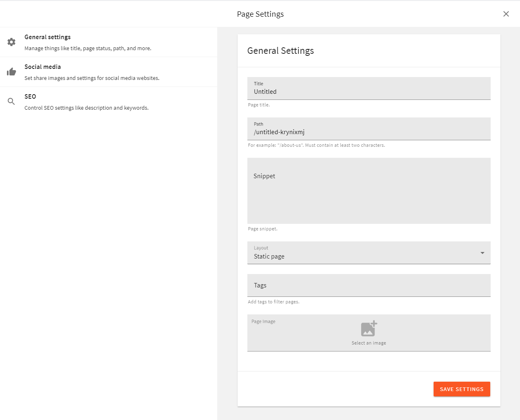Click into the Snippet text area
The image size is (520, 420).
369,190
